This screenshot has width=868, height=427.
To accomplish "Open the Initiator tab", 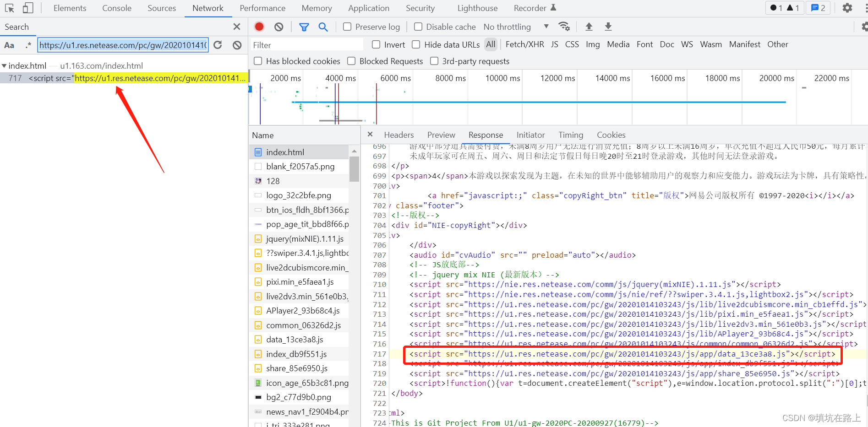I will pyautogui.click(x=530, y=135).
